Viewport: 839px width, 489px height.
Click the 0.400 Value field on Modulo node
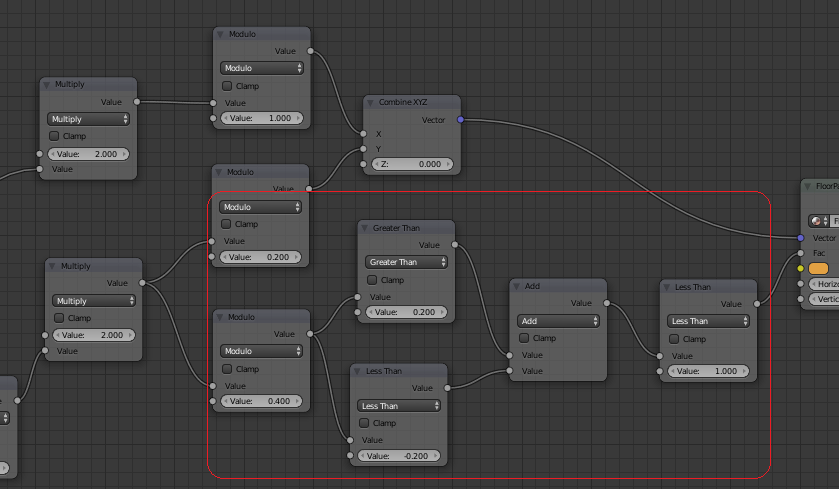(x=261, y=401)
